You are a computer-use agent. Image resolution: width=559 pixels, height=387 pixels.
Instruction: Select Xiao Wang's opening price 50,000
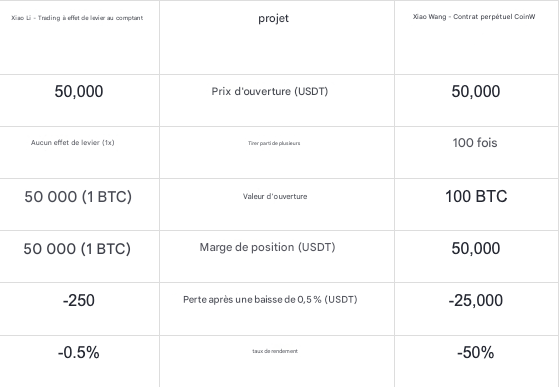(476, 91)
